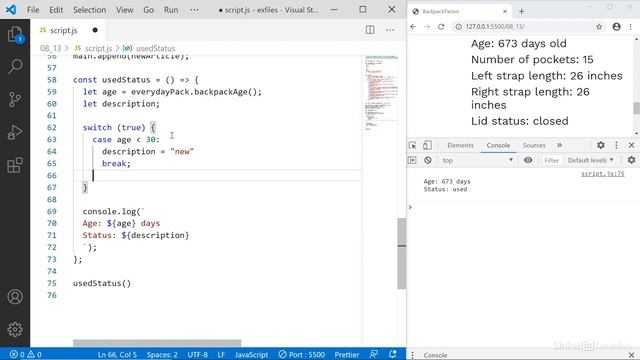Open the Search view in activity bar
640x360 pixels.
click(15, 66)
